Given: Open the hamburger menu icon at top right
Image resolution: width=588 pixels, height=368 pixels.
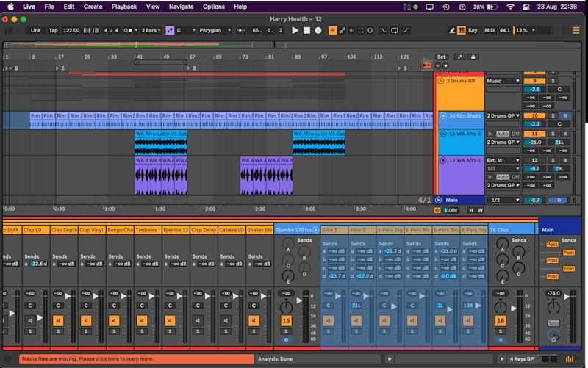Looking at the screenshot, I should point(576,30).
